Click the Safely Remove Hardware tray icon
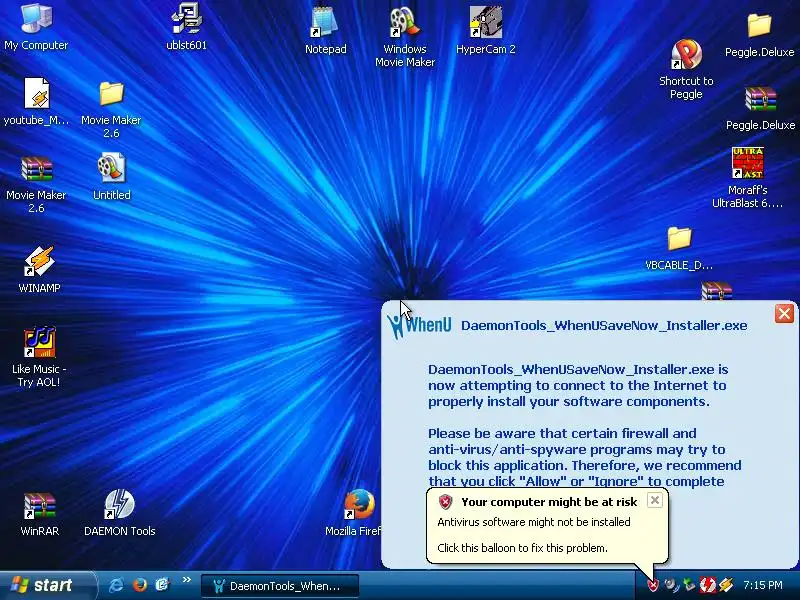The image size is (800, 600). coord(690,585)
